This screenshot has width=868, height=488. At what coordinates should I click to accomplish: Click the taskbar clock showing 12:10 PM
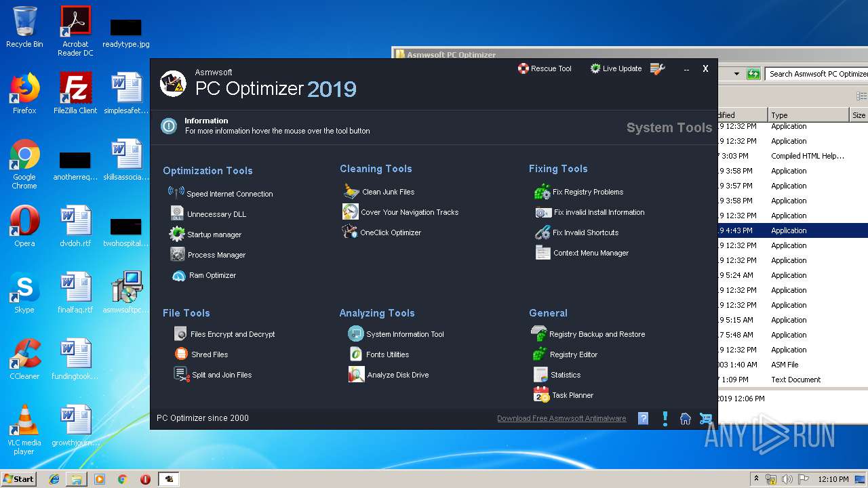point(833,479)
